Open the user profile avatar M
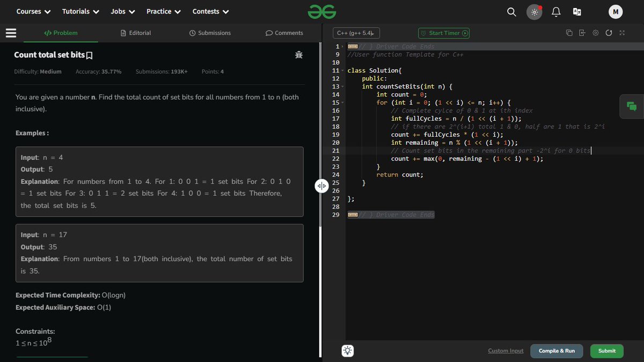Viewport: 644px width, 362px height. (616, 12)
